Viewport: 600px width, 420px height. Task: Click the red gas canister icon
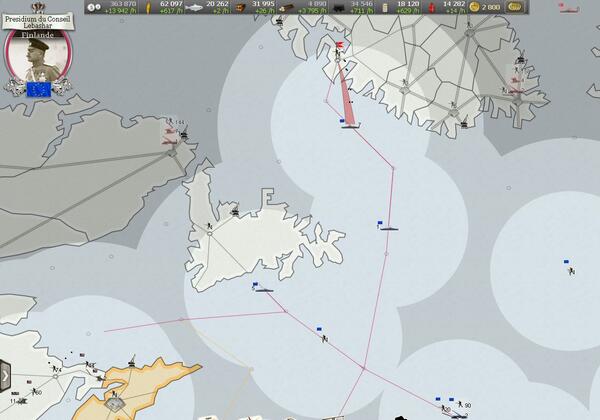tap(432, 7)
